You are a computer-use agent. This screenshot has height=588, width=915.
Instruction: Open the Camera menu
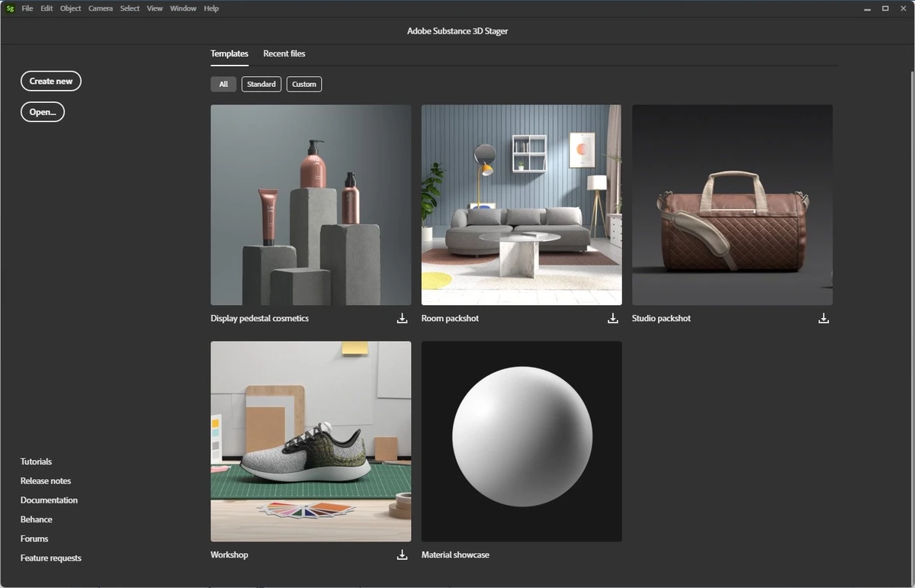point(101,8)
